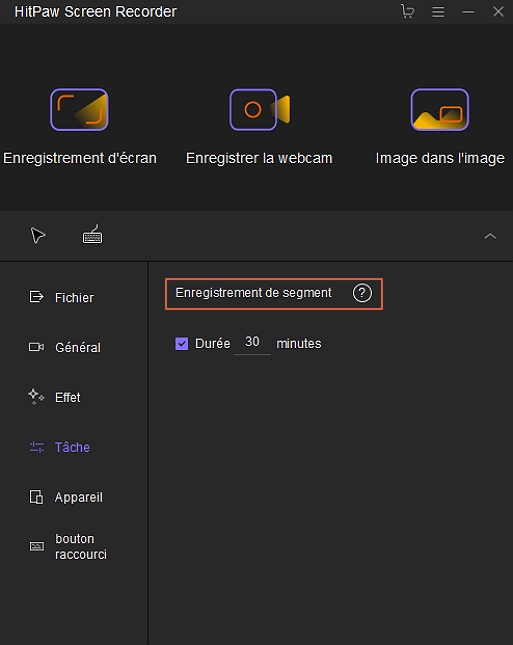Open the Général settings tab
513x645 pixels.
65,348
